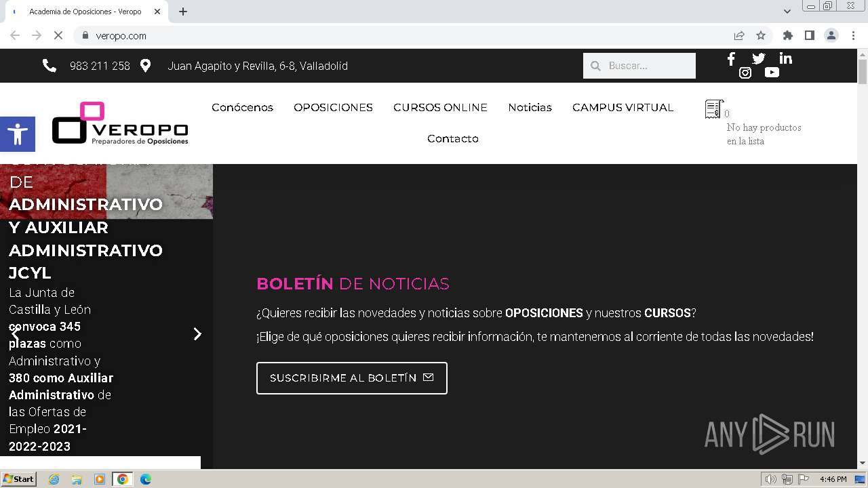Click the phone icon in top bar
This screenshot has width=868, height=488.
click(50, 66)
